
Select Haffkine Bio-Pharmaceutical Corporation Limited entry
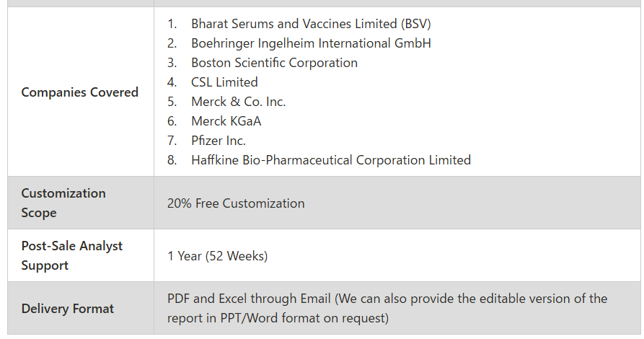tap(330, 160)
